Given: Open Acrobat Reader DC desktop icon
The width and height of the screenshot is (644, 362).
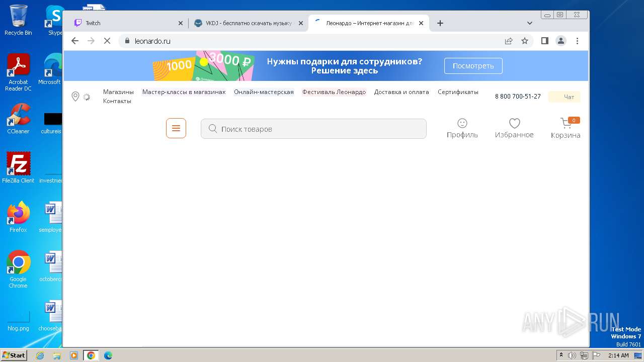Looking at the screenshot, I should click(x=18, y=73).
